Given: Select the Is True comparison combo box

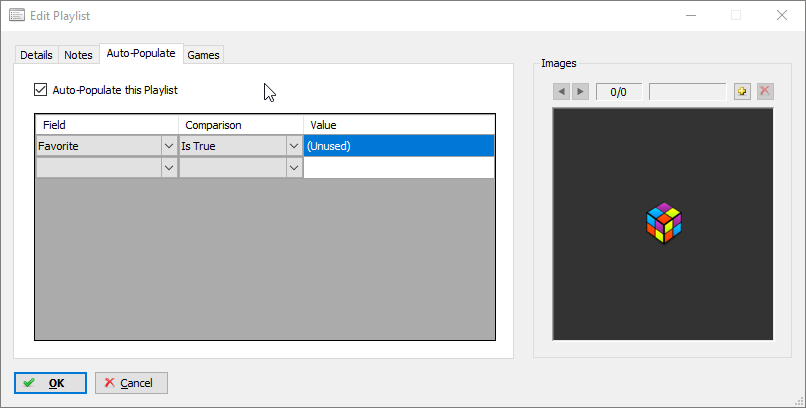Looking at the screenshot, I should [x=241, y=146].
